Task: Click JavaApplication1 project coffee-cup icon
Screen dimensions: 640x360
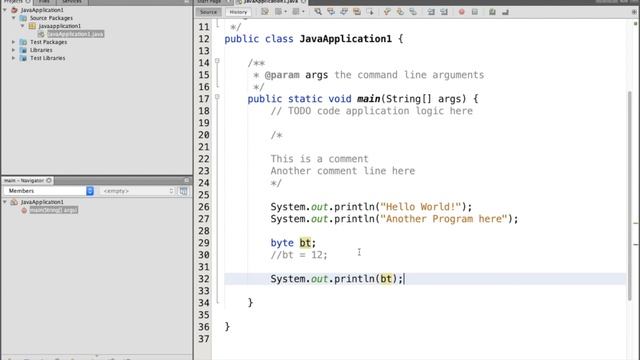Action: [14, 10]
